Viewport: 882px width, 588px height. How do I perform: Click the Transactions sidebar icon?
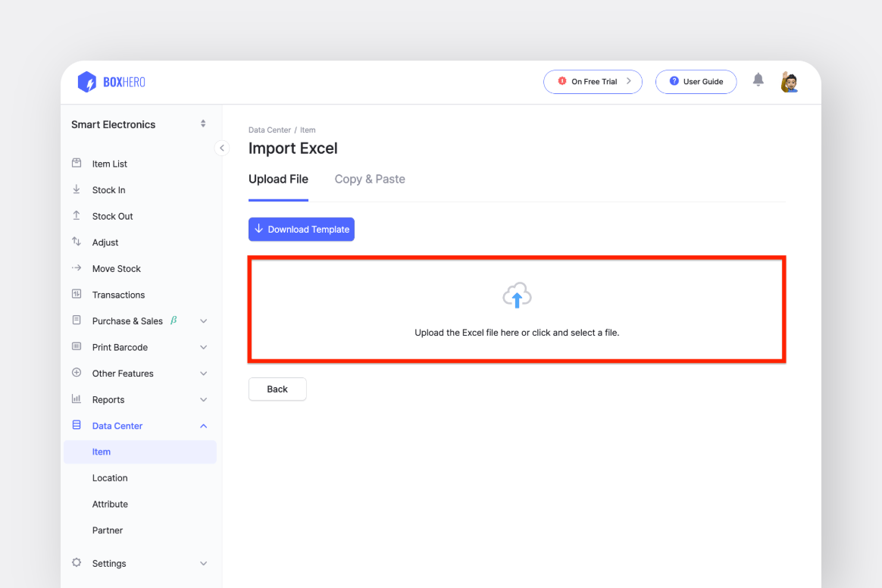(x=77, y=294)
